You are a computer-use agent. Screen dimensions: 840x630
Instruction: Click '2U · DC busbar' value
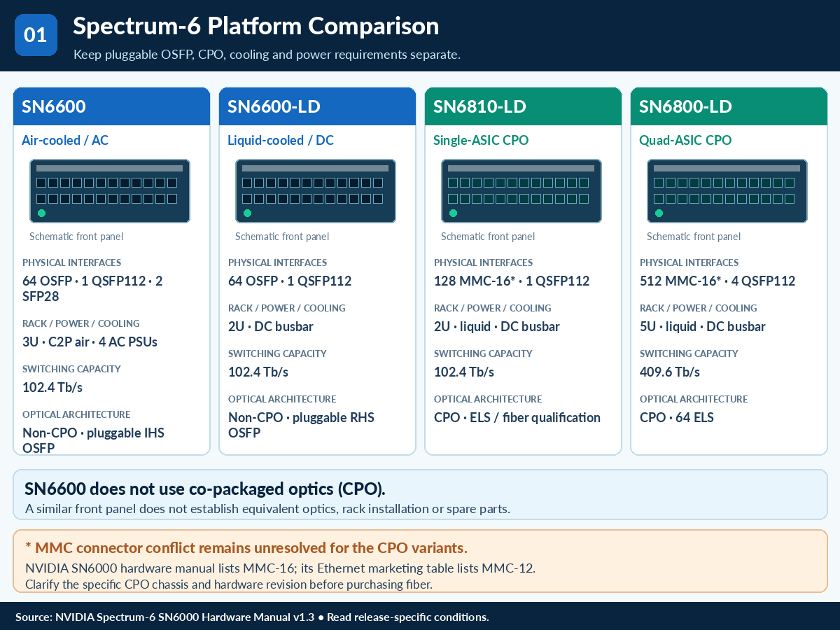pos(271,326)
